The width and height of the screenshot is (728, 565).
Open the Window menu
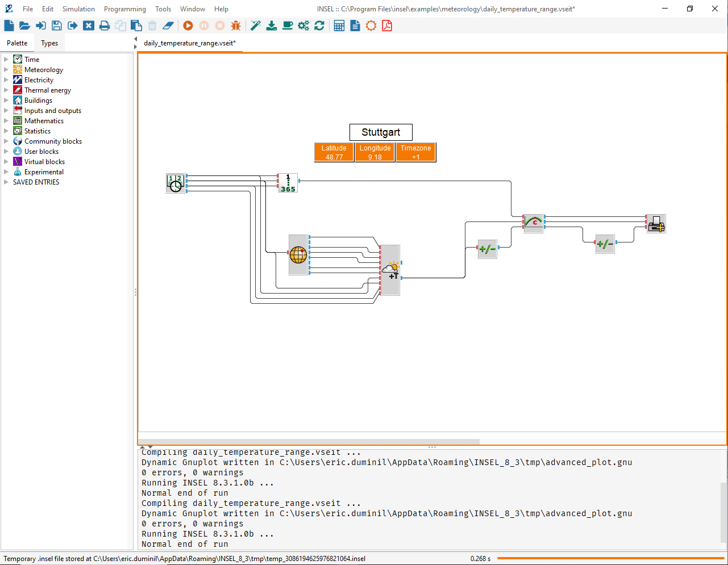point(193,9)
